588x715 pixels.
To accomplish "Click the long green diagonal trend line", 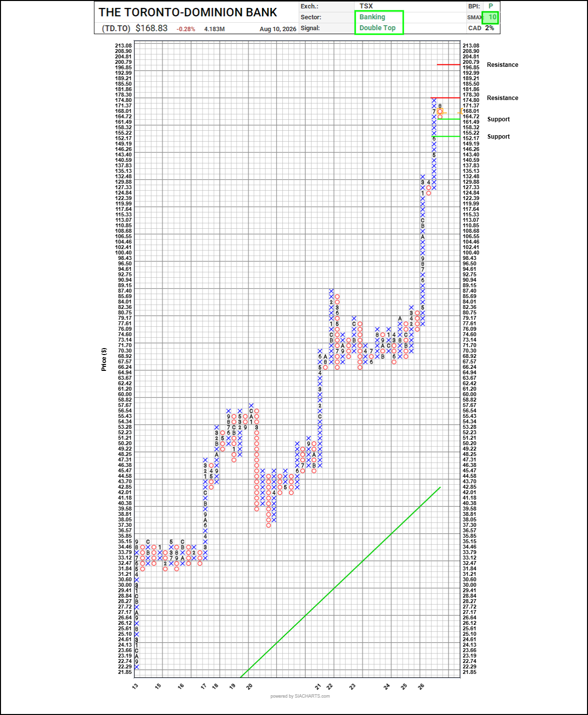I will [x=340, y=582].
